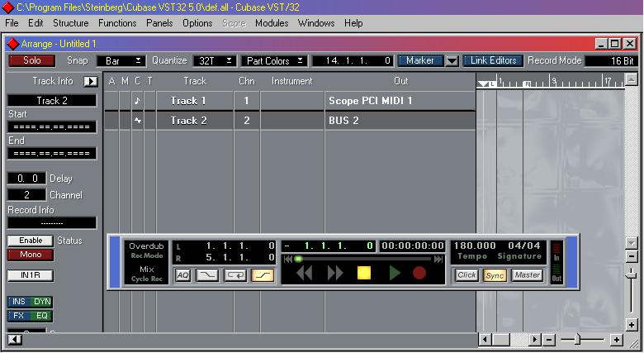Click the Channel value field showing 2
Viewport: 644px width, 353px height.
[x=26, y=194]
